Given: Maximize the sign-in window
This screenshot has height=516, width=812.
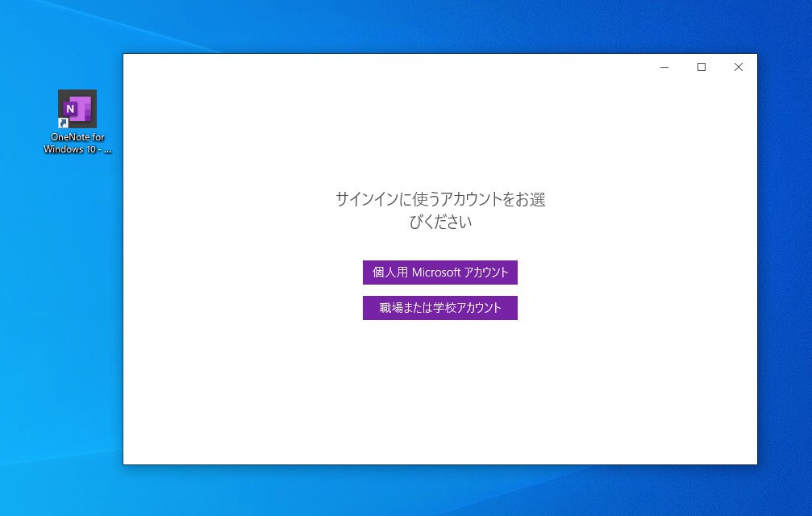Looking at the screenshot, I should click(x=702, y=67).
